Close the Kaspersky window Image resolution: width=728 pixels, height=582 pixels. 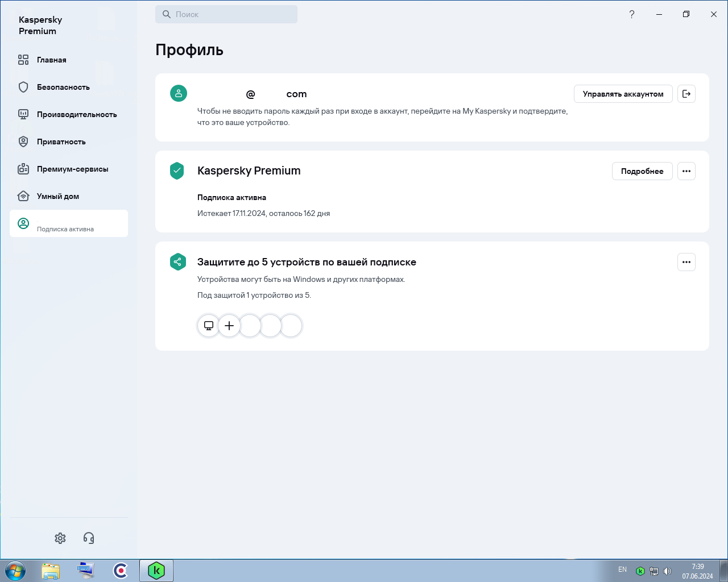click(714, 14)
